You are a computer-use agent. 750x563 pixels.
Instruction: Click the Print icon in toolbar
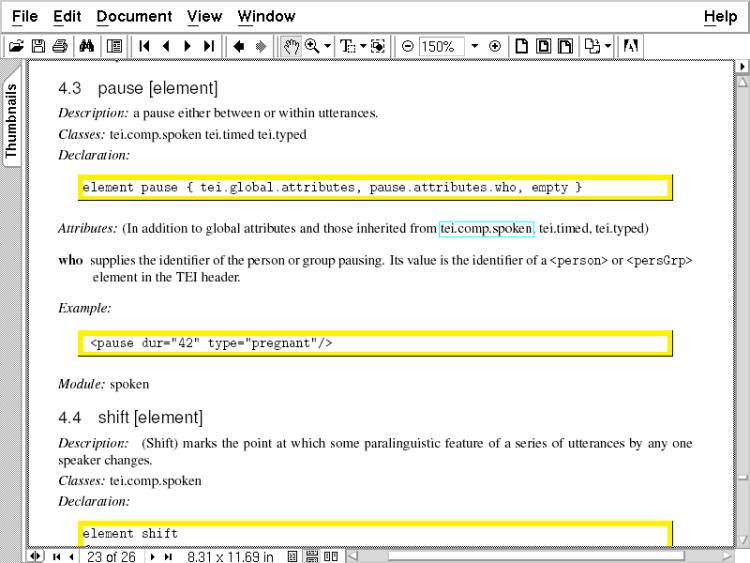(60, 46)
